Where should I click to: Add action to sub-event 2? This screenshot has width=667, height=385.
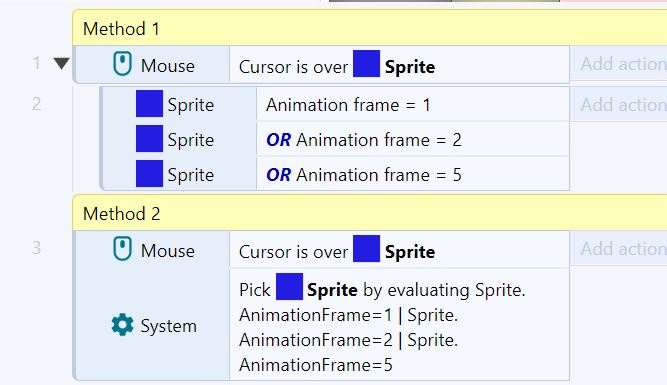(x=619, y=104)
